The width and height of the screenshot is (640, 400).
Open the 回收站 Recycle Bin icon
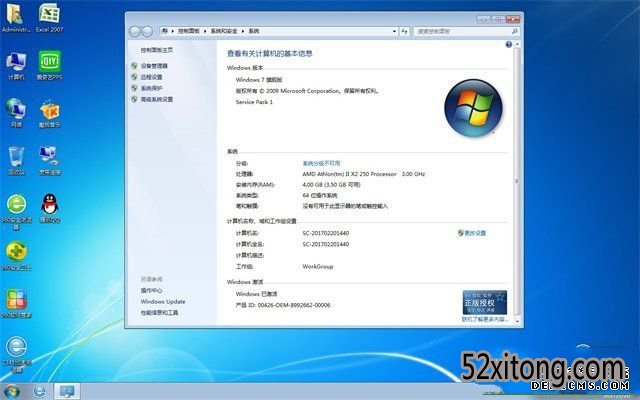(16, 161)
